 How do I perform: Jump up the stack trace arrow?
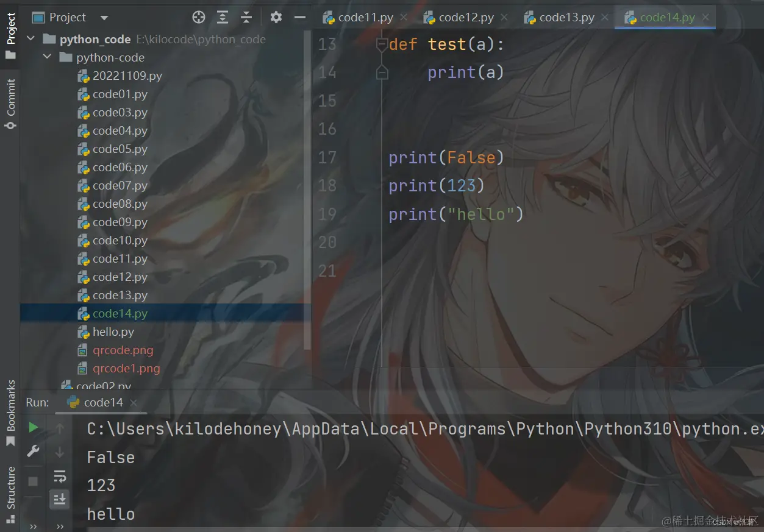(x=60, y=428)
